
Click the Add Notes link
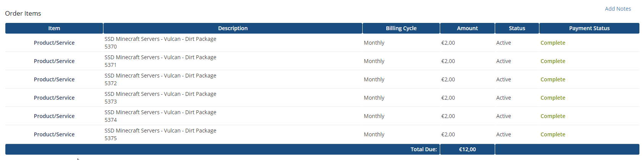618,9
